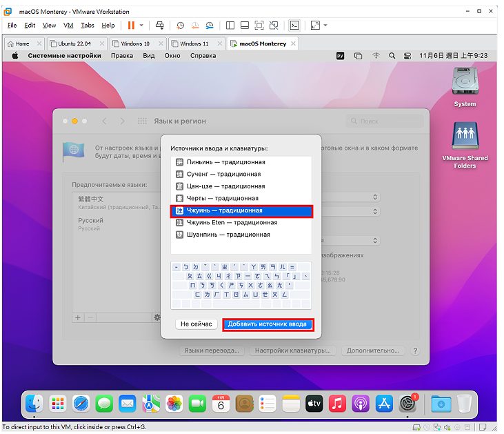Screen dimensions: 504x434
Task: Open the Правка menu
Action: (x=122, y=56)
